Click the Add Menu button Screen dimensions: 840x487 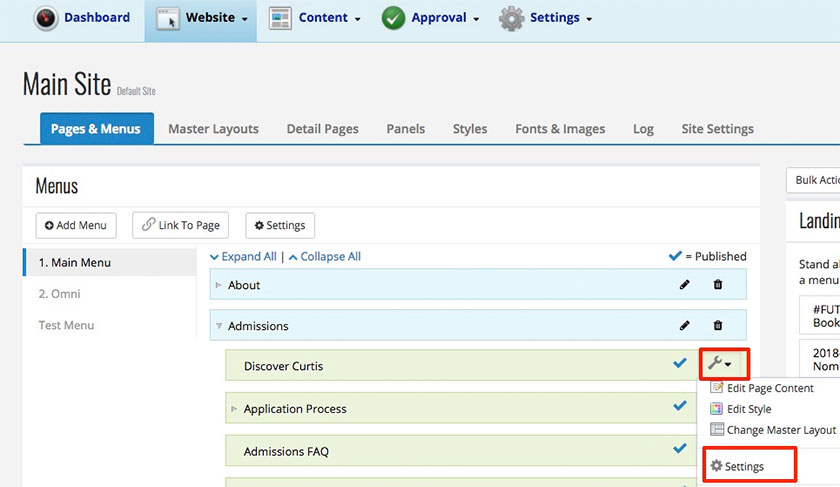[76, 225]
